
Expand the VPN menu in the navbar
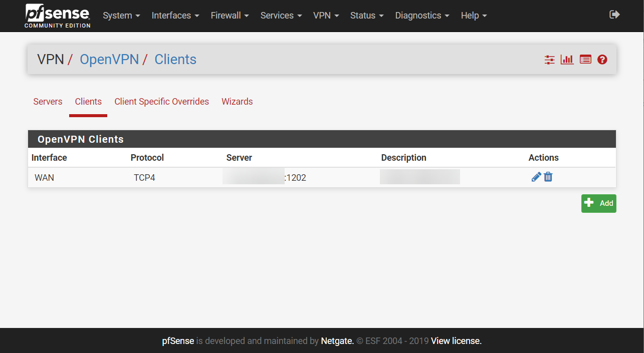click(326, 16)
